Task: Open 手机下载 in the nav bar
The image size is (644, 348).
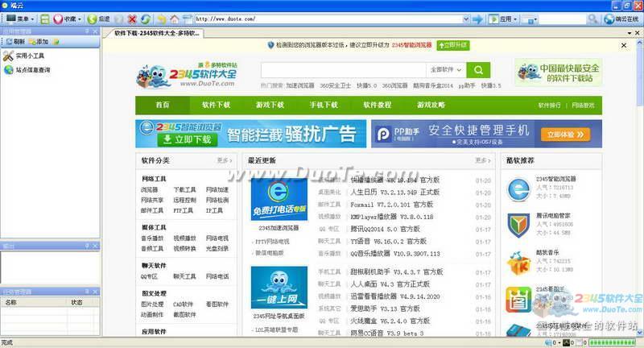Action: pos(324,106)
